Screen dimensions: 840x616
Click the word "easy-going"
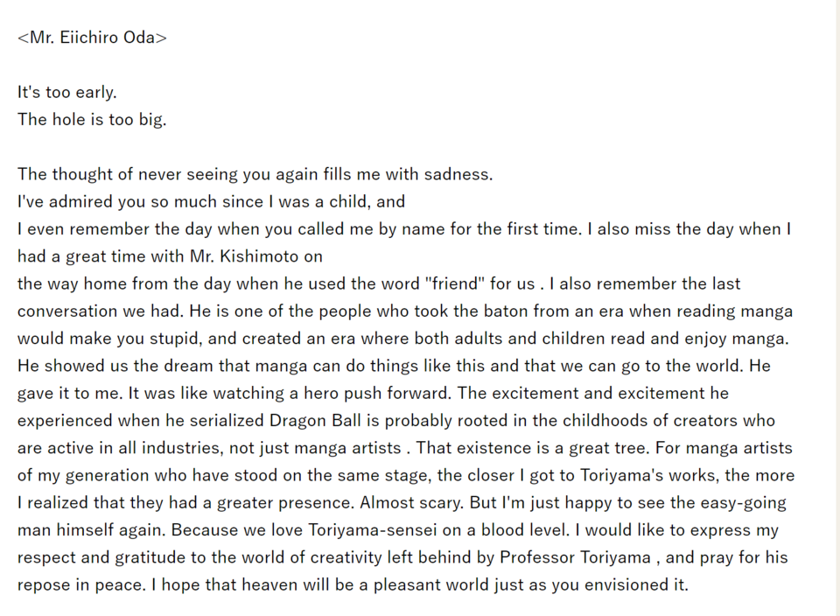pos(744,502)
